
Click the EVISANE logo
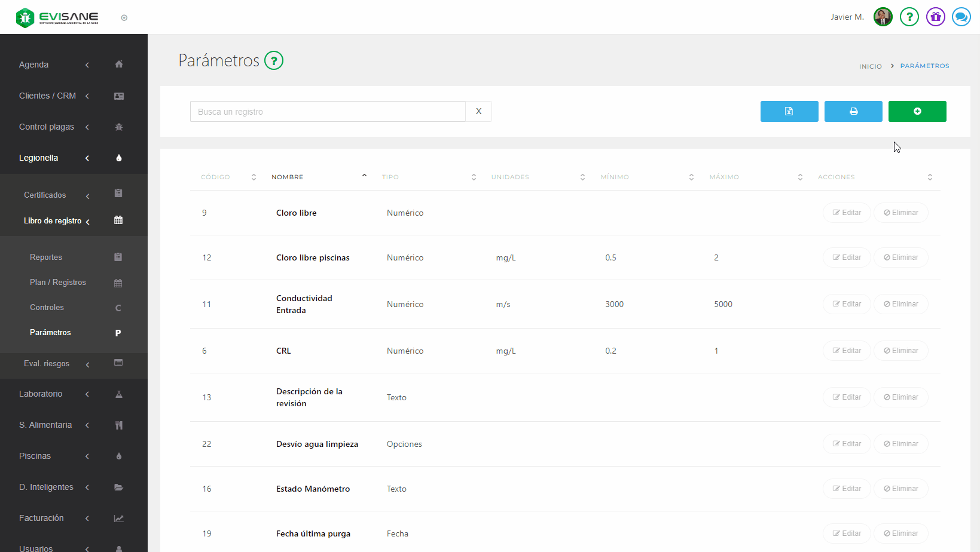pos(57,18)
